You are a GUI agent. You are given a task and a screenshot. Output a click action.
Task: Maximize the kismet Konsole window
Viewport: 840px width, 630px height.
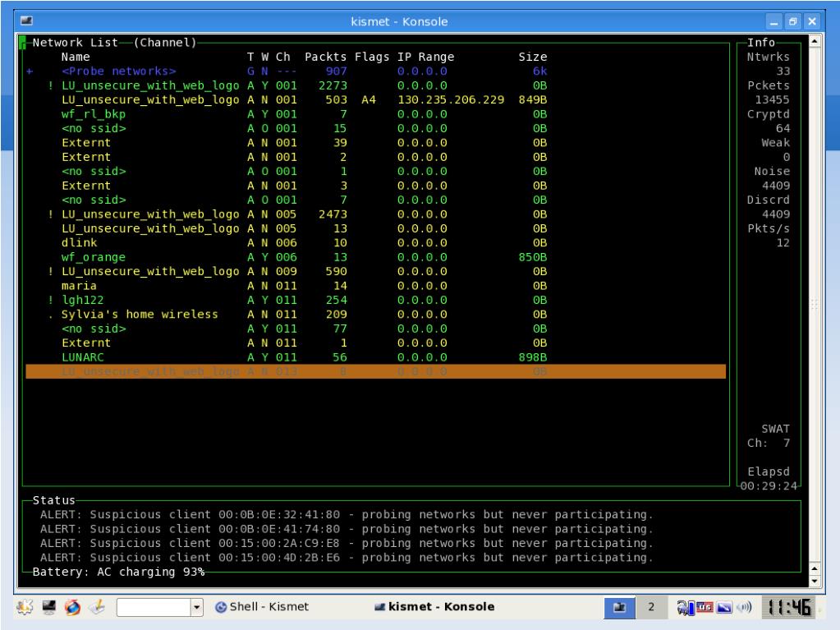point(793,21)
